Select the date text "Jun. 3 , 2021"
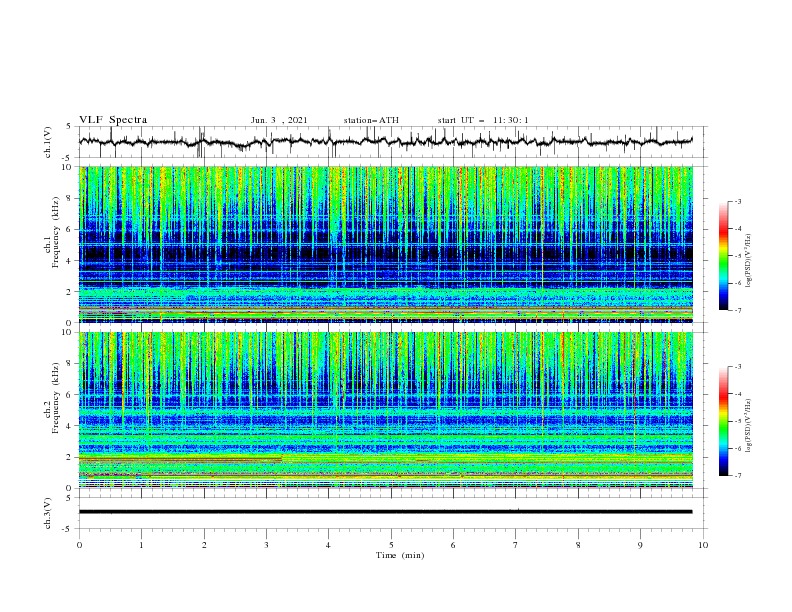Viewport: 792px width, 612px height. [x=279, y=120]
